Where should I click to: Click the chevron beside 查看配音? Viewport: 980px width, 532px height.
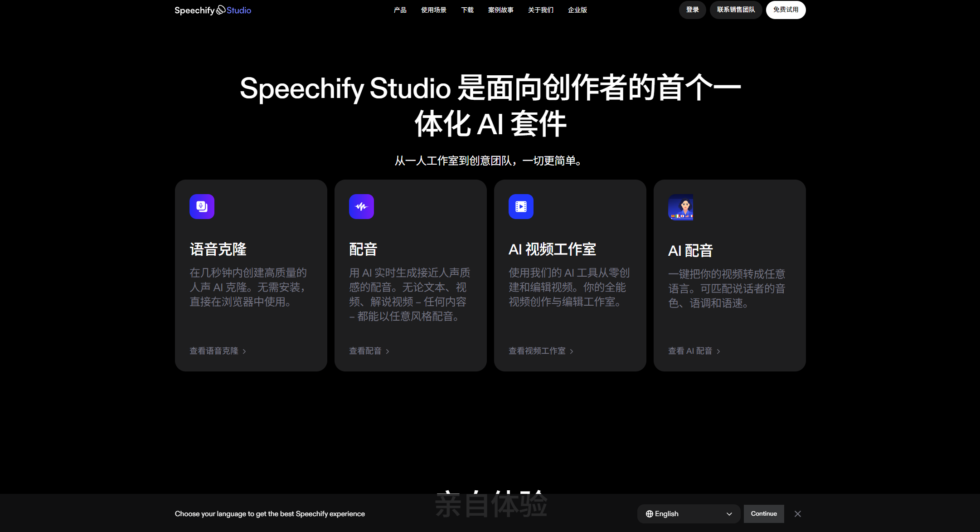(387, 351)
